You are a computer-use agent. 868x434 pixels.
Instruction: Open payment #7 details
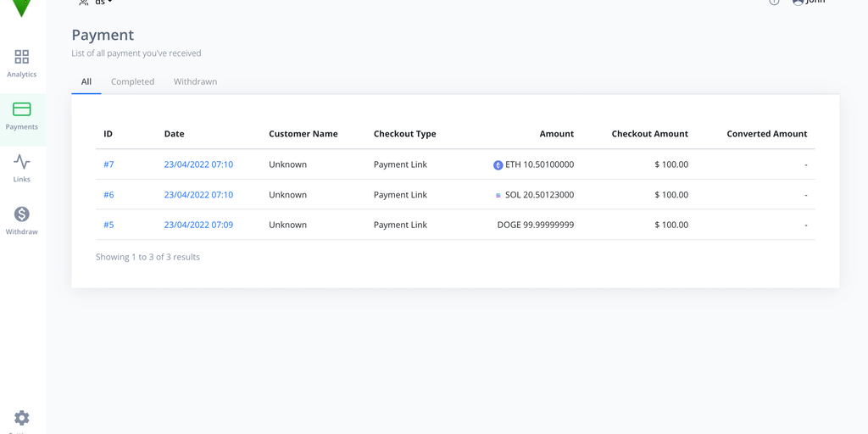[x=108, y=164]
